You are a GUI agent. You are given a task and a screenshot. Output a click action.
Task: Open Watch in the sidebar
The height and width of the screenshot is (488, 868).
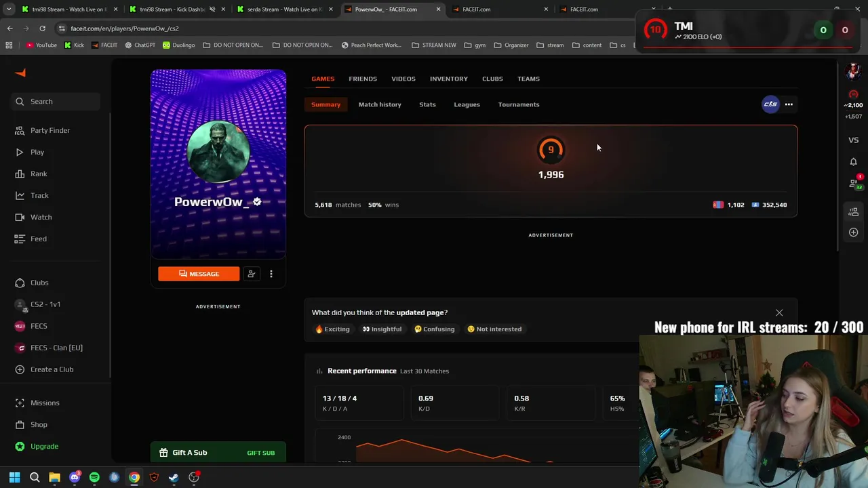[33, 217]
